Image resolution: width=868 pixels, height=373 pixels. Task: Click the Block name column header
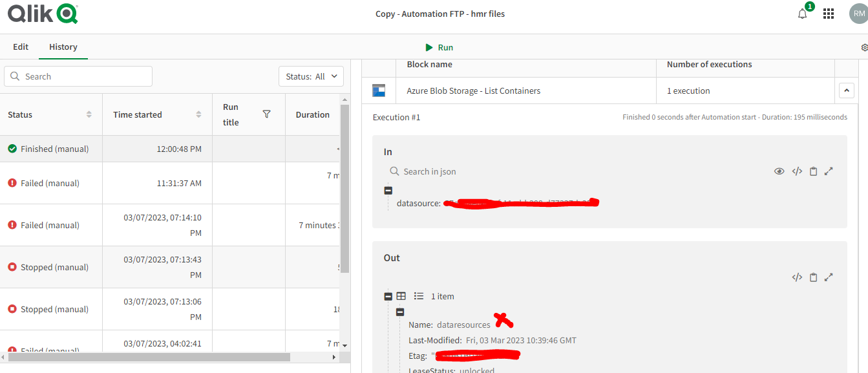429,64
